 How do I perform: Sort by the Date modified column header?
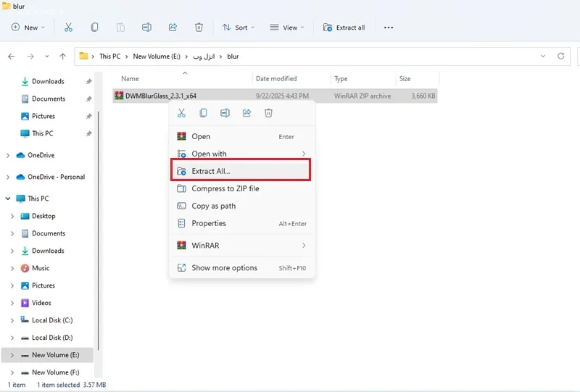tap(276, 78)
